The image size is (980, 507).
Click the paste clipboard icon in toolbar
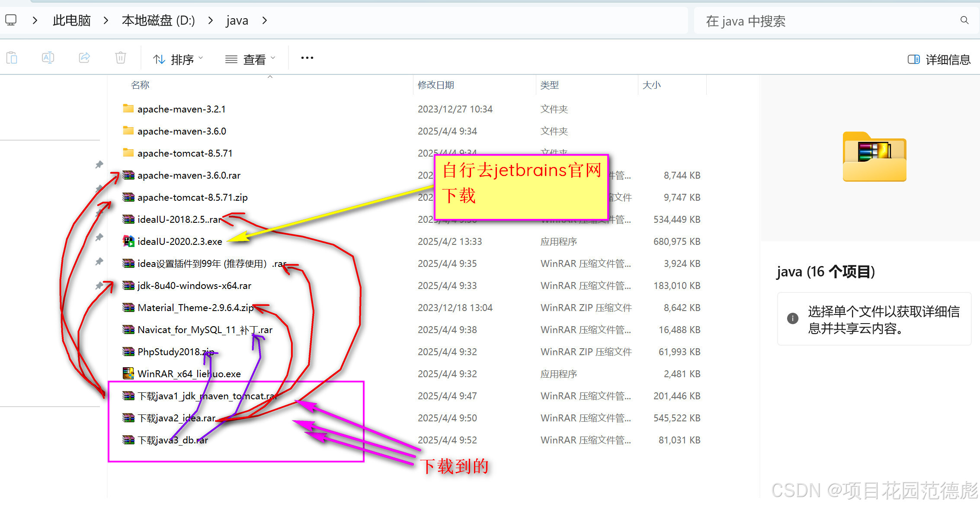pyautogui.click(x=12, y=58)
